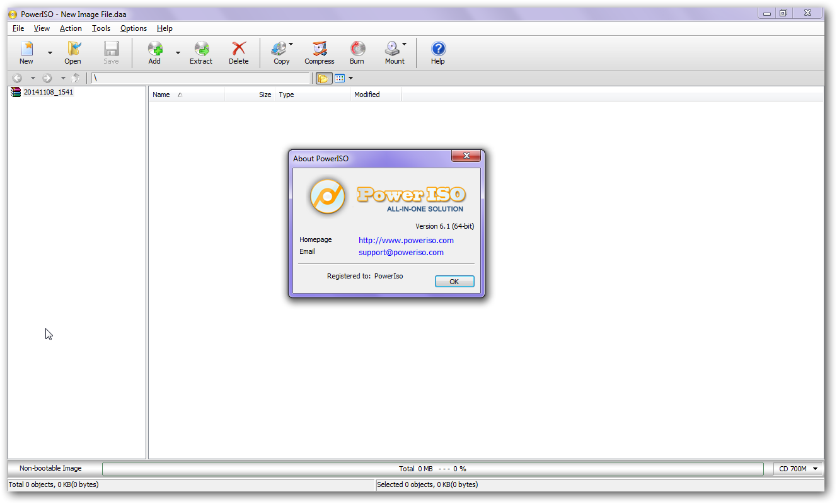This screenshot has height=504, width=837.
Task: Open the Action menu
Action: (x=71, y=28)
